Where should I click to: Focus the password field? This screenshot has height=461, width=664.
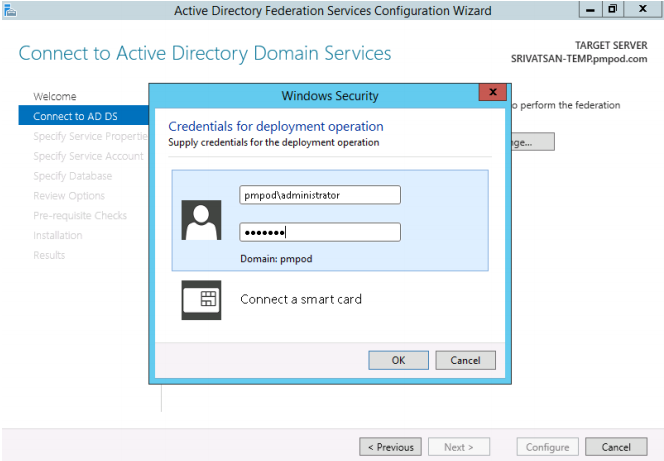coord(320,232)
